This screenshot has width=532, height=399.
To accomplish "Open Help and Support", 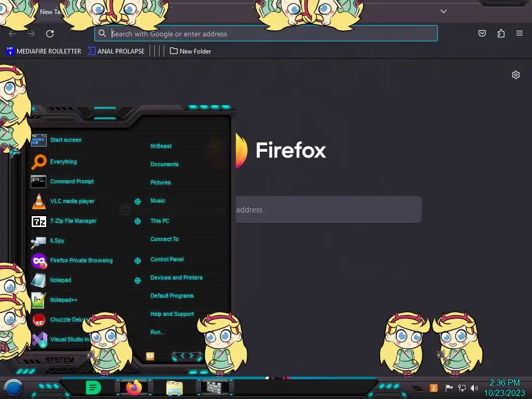I will (172, 314).
